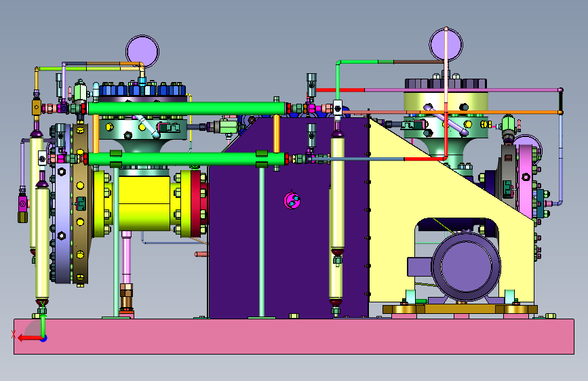The width and height of the screenshot is (588, 381).
Task: Select the brass tee fitting at top left
Action: pyautogui.click(x=37, y=107)
